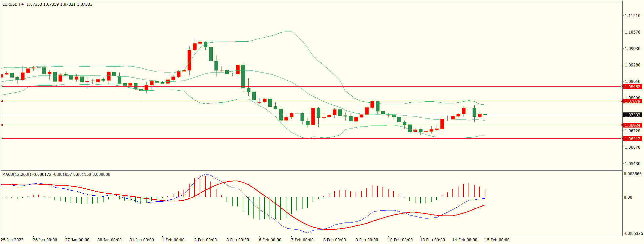Click the 2 Feb 00:00 date label
Image resolution: width=644 pixels, height=244 pixels.
point(205,240)
